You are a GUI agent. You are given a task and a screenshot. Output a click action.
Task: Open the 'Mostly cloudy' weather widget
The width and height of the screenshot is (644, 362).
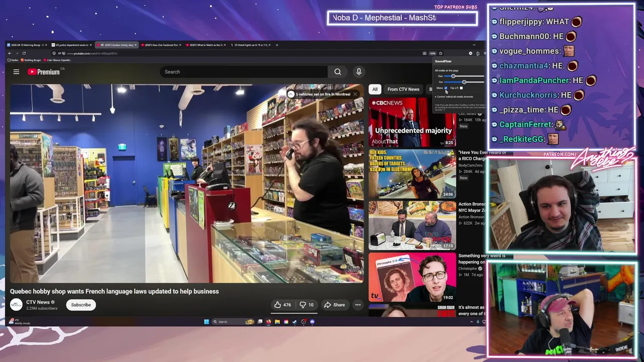tap(20, 322)
